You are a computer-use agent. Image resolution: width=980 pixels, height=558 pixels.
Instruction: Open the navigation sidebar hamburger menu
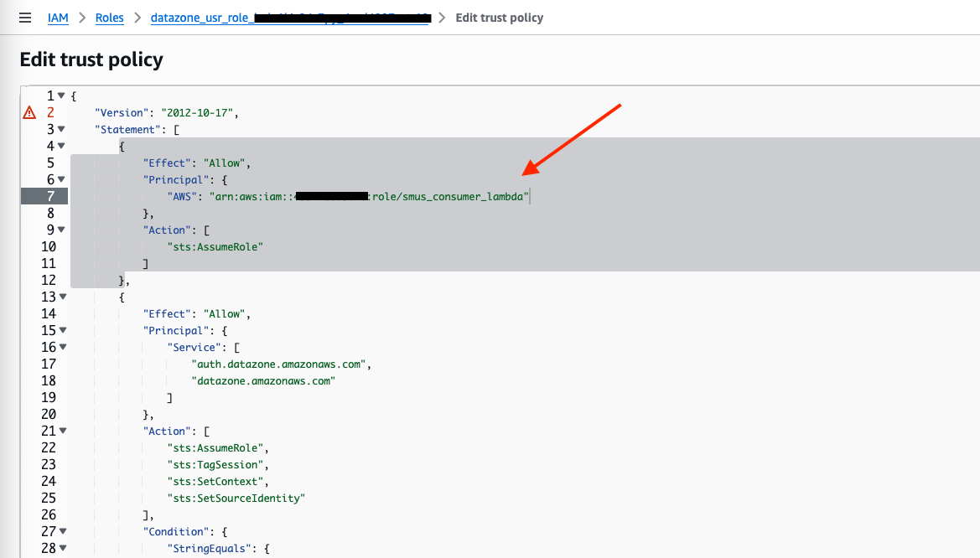24,17
